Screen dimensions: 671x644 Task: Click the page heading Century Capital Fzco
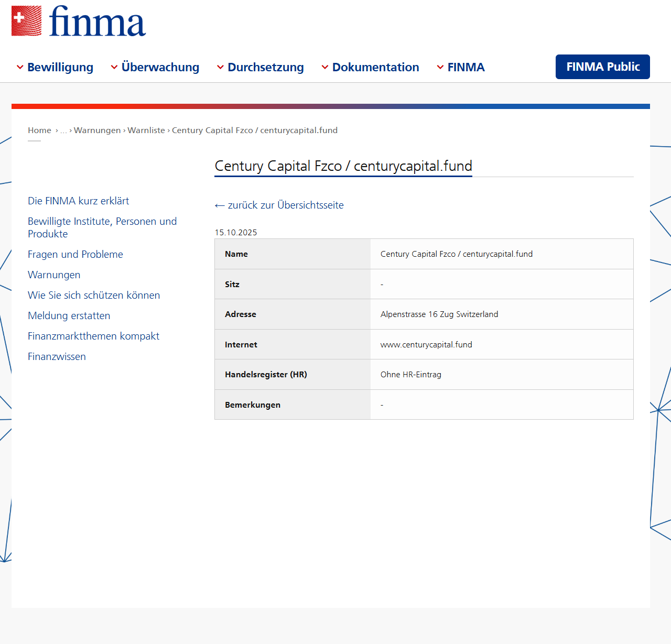[x=343, y=166]
